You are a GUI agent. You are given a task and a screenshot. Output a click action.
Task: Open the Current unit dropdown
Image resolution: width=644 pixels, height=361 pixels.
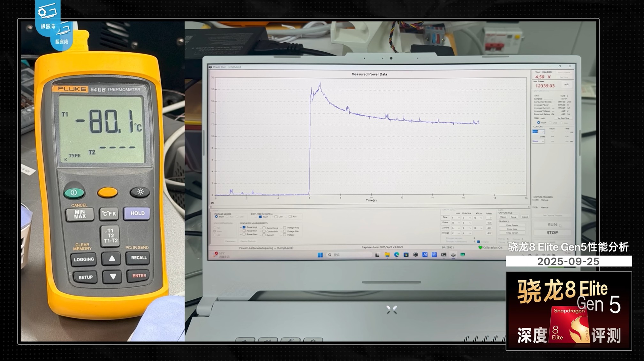[x=455, y=228]
